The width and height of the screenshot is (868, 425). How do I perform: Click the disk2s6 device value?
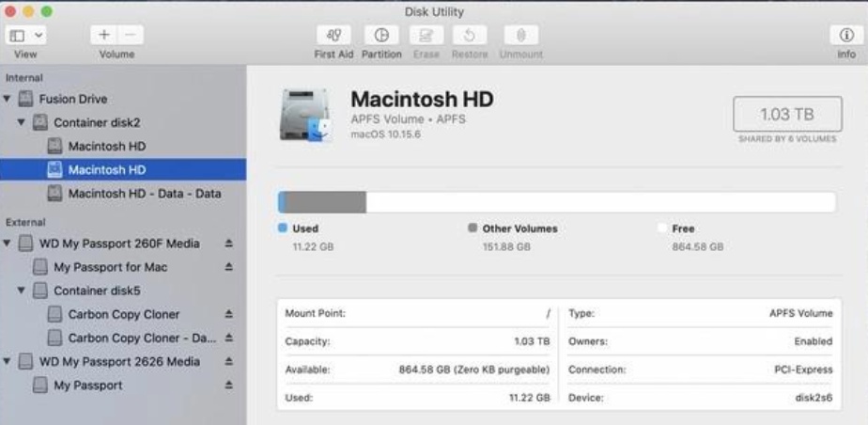(x=813, y=398)
